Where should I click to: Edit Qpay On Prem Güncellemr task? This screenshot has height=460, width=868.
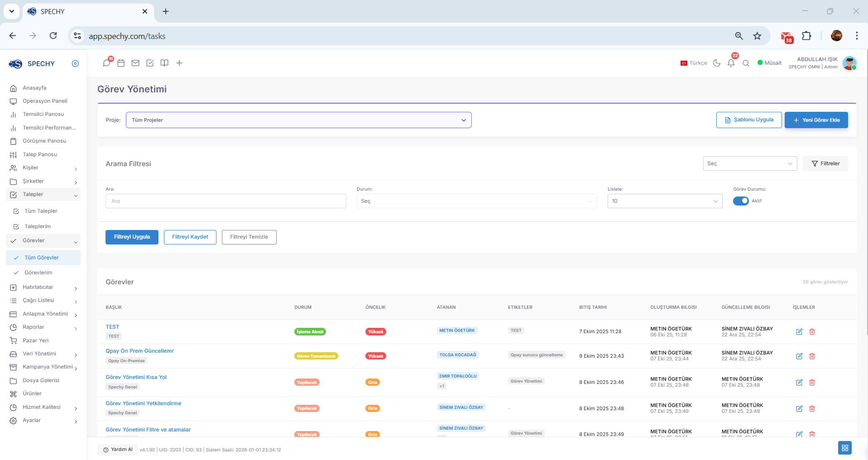click(x=799, y=356)
